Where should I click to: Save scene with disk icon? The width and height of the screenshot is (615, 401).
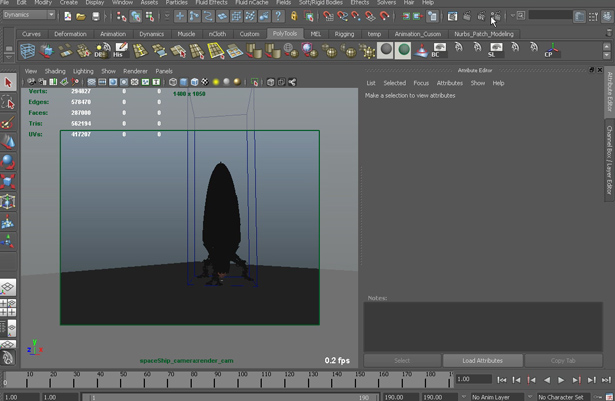(x=96, y=16)
